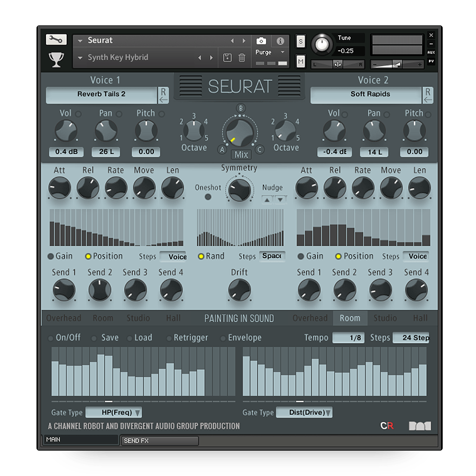Toggle the Retrigger option

[169, 338]
